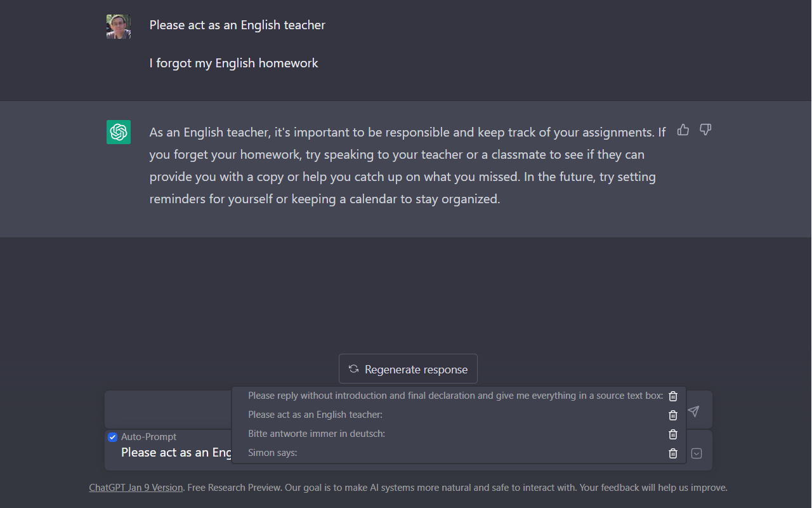Click the send message paper plane icon

pyautogui.click(x=693, y=411)
